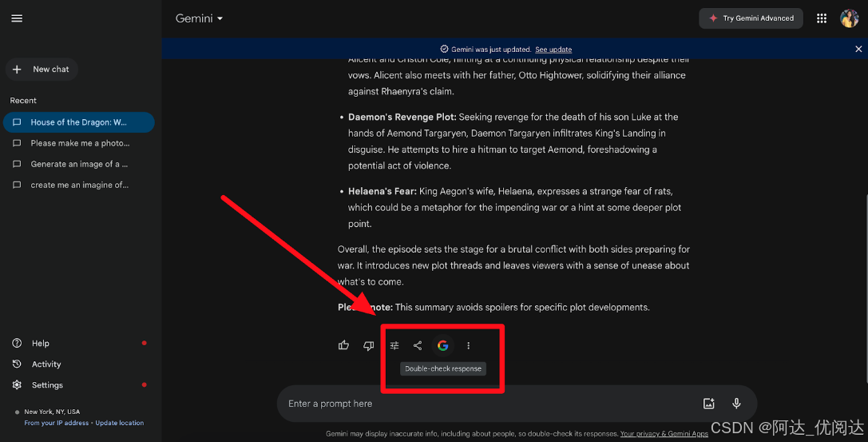Click the Google double-check response icon
The width and height of the screenshot is (868, 442).
[443, 345]
